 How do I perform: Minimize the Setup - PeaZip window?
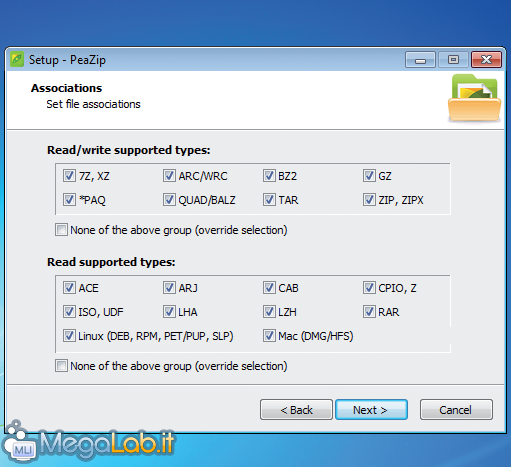tap(420, 60)
